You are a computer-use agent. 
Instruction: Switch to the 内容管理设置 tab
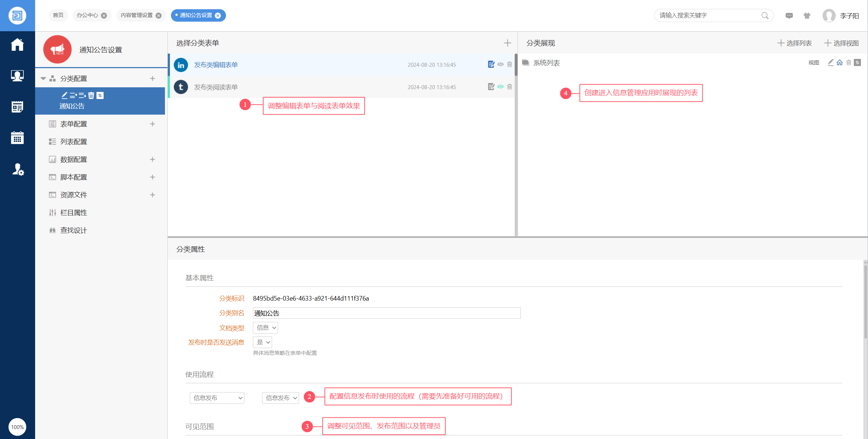(137, 15)
